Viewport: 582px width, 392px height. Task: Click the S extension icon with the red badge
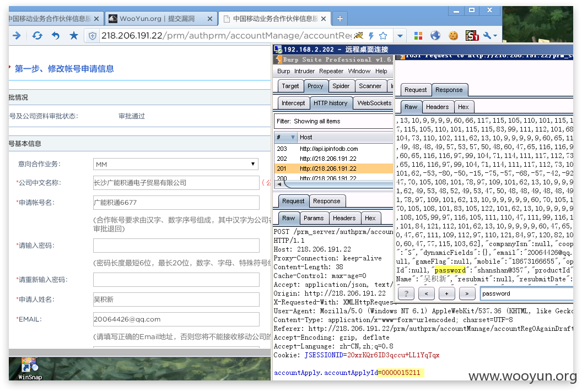click(x=472, y=36)
